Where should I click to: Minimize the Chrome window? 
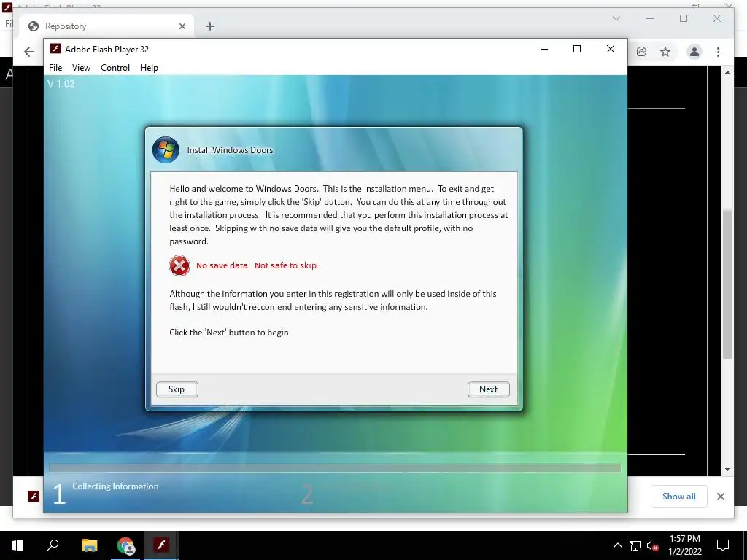(x=650, y=18)
